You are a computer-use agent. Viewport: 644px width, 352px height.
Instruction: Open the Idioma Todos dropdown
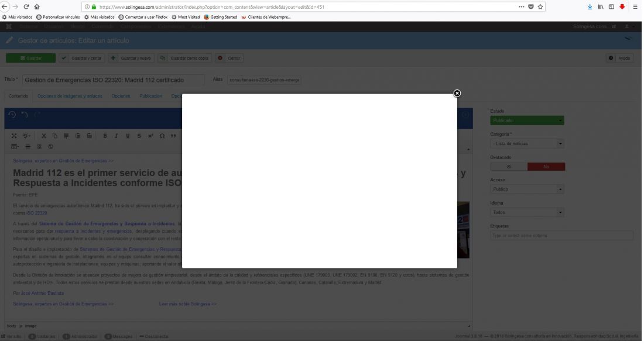coord(527,212)
